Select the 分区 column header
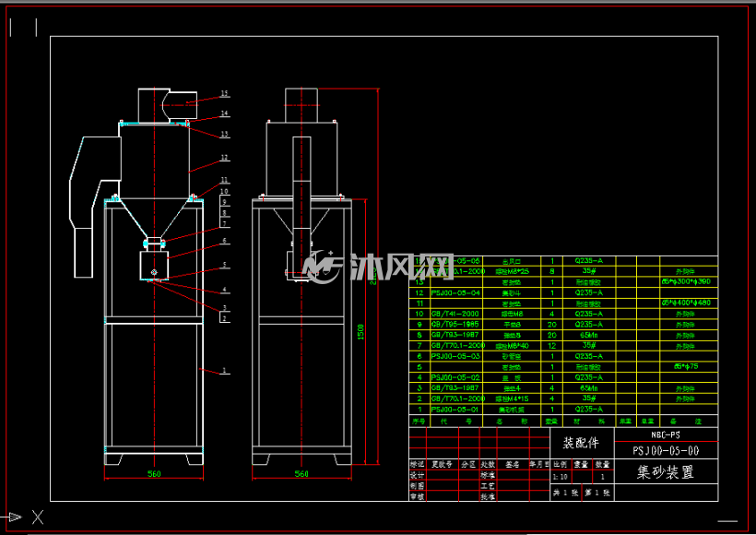 pos(468,464)
